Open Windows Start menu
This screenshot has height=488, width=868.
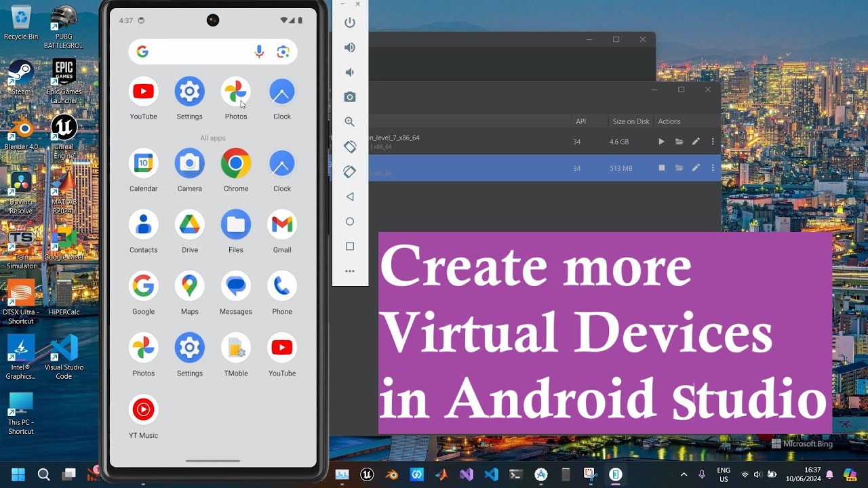pyautogui.click(x=18, y=474)
